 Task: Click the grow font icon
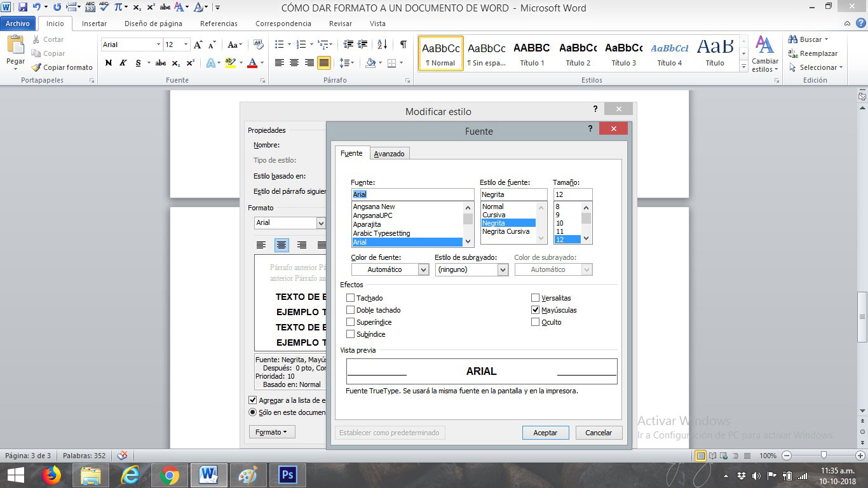(198, 44)
